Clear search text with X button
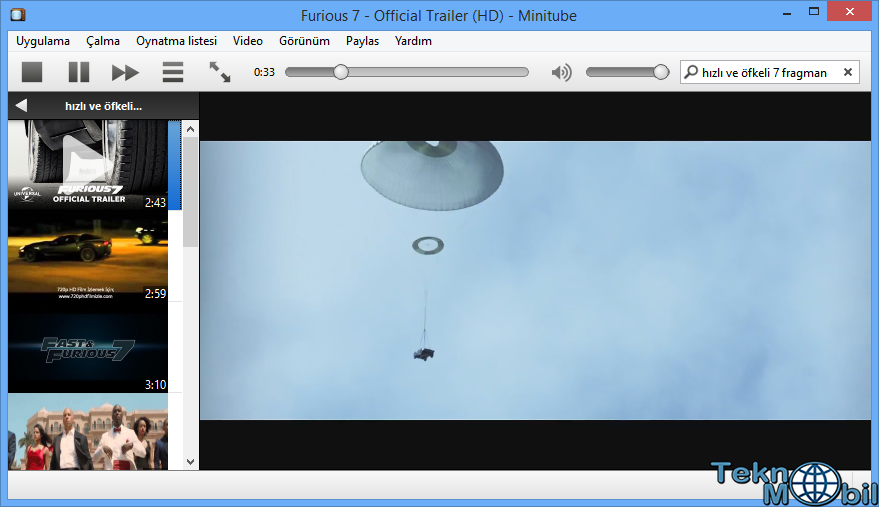Viewport: 879px width, 507px height. [x=848, y=72]
